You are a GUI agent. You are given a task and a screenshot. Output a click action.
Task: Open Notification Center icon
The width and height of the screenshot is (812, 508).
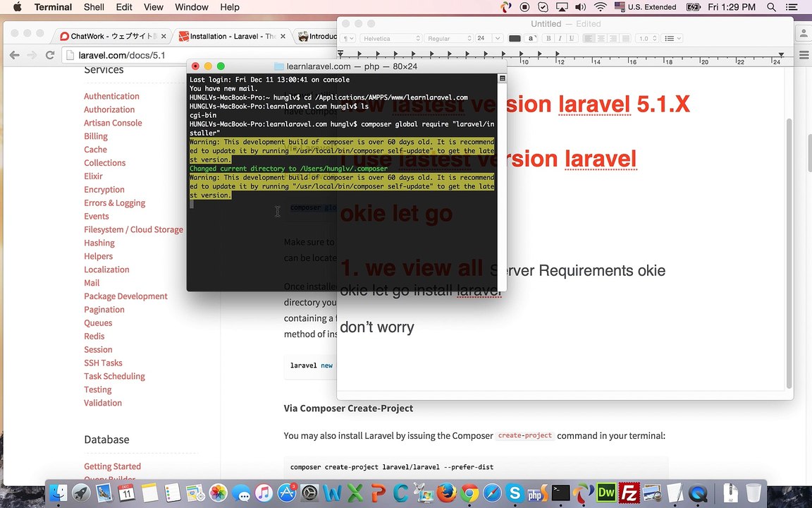(x=792, y=7)
